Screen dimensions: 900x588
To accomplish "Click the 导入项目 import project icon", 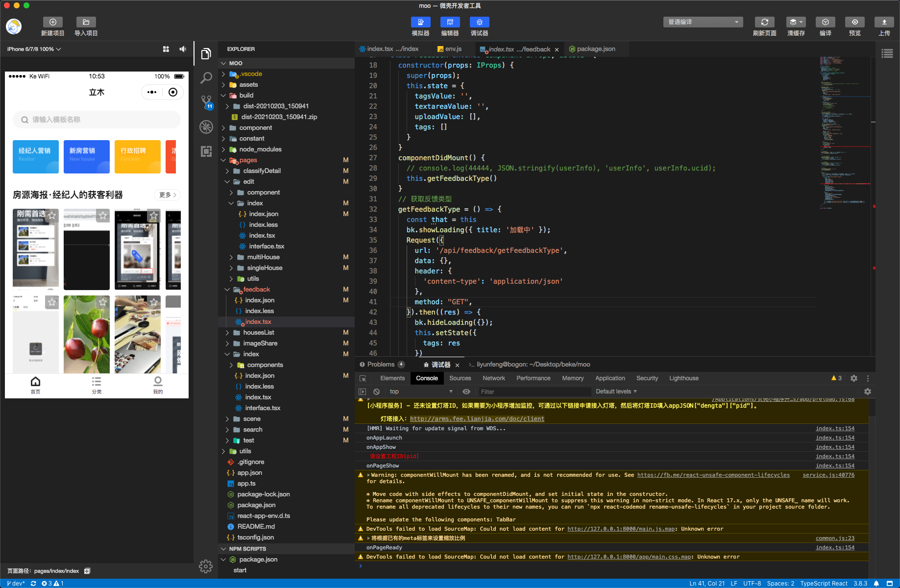I will [86, 22].
